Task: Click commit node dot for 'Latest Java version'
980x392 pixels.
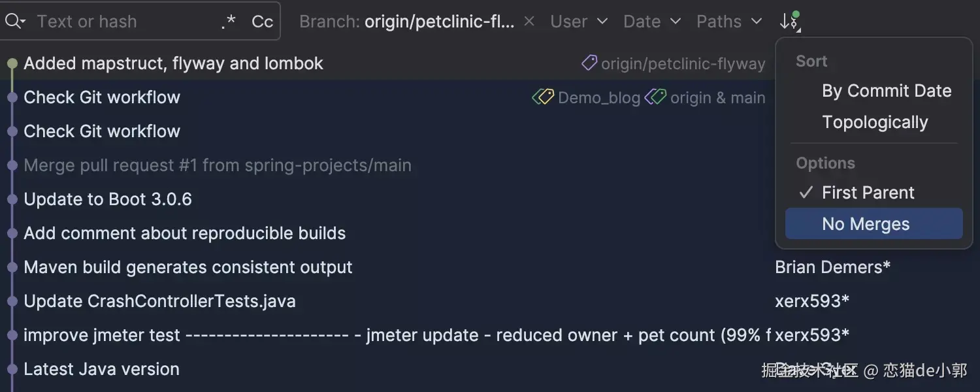Action: coord(12,369)
